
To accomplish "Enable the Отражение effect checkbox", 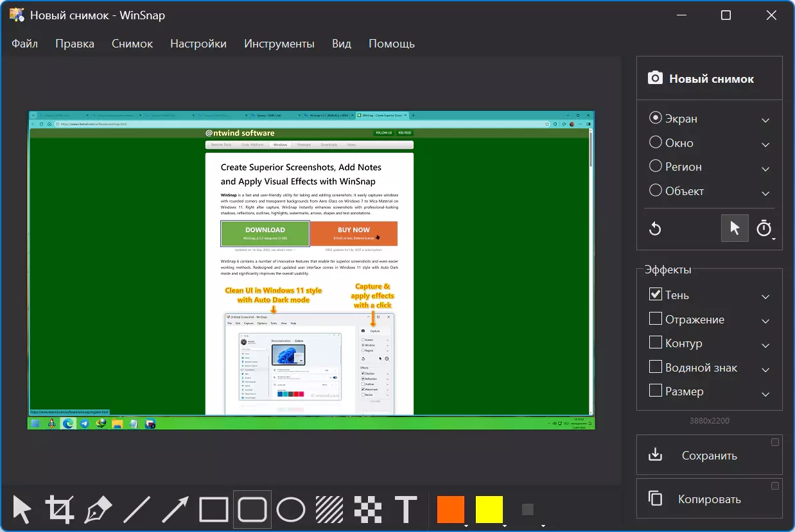I will pos(656,319).
